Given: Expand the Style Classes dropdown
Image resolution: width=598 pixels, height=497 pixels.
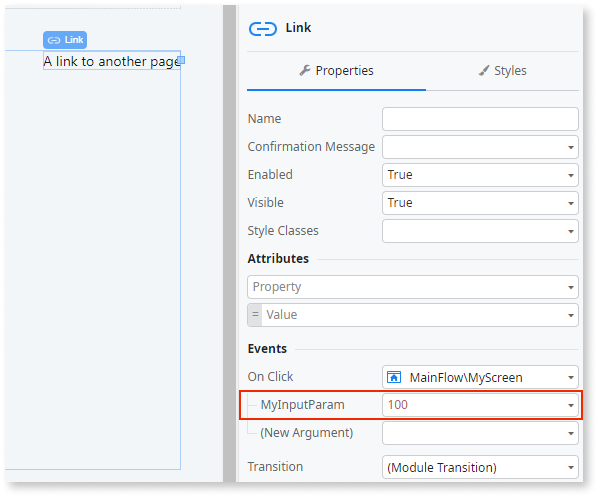Looking at the screenshot, I should pyautogui.click(x=480, y=231).
